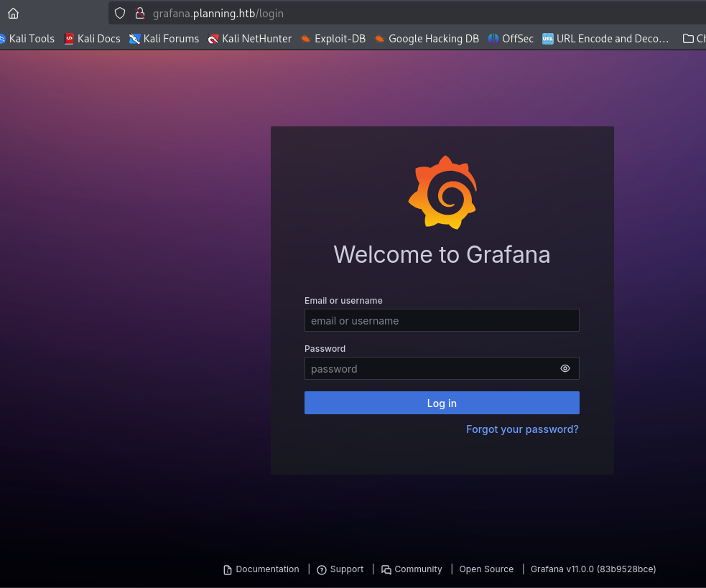Click the Kali NetHunter bookmark icon
The height and width of the screenshot is (588, 706).
[213, 39]
